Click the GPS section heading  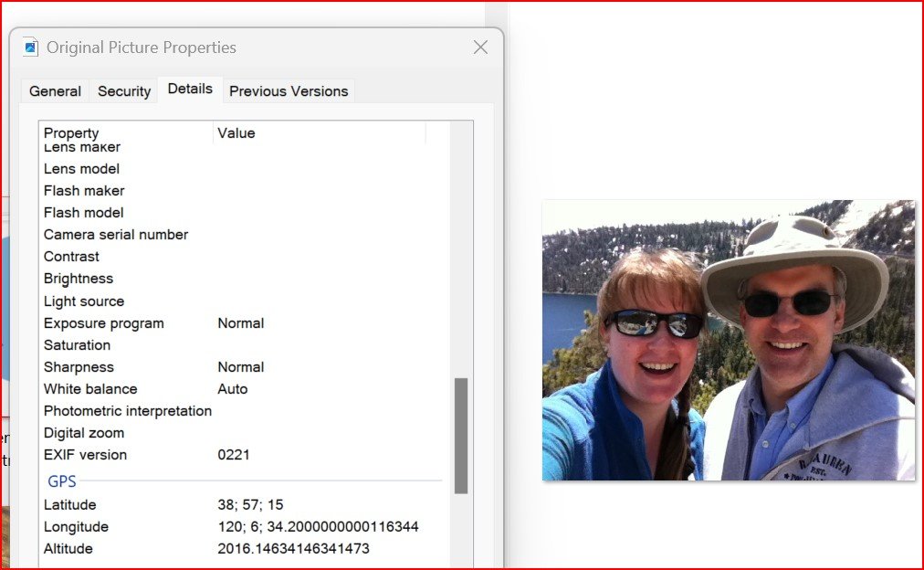(62, 481)
